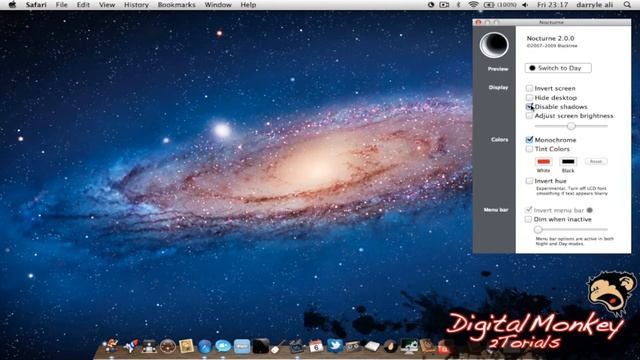This screenshot has height=360, width=640.
Task: Open the View menu
Action: click(107, 5)
